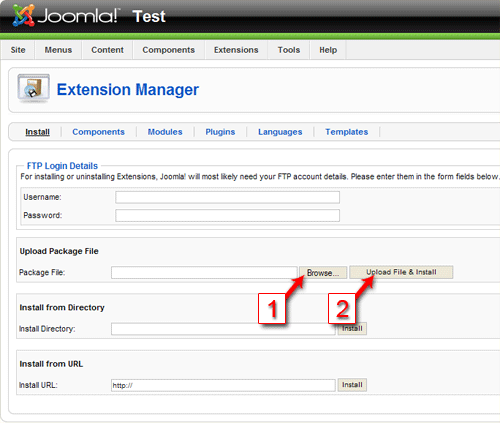Focus the FTP Password field
The width and height of the screenshot is (500, 423).
(x=227, y=215)
